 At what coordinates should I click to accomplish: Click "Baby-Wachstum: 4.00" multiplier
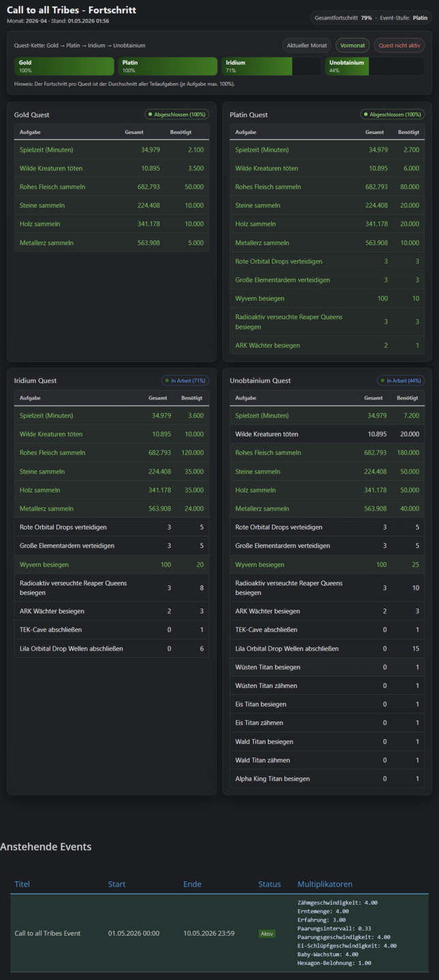click(x=329, y=954)
